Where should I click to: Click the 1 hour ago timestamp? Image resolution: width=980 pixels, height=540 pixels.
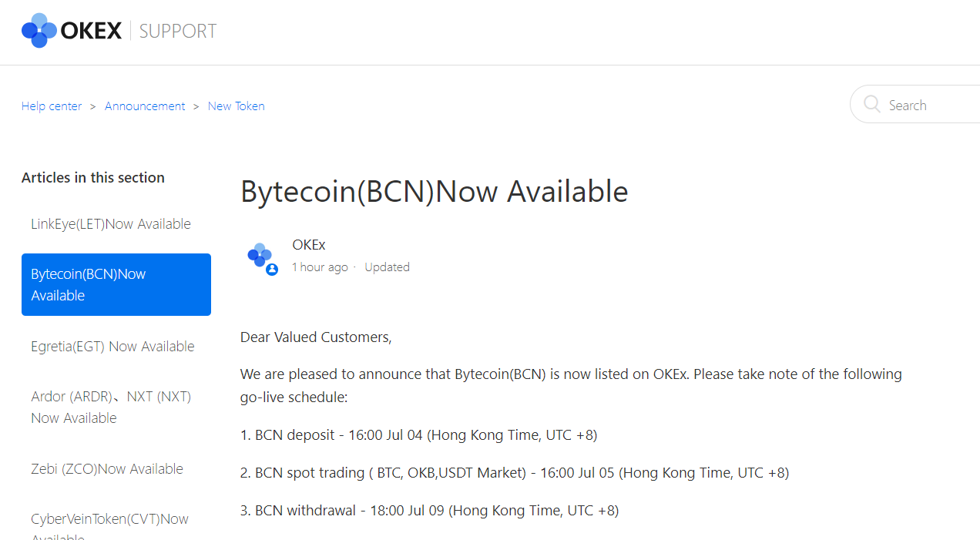pyautogui.click(x=320, y=267)
